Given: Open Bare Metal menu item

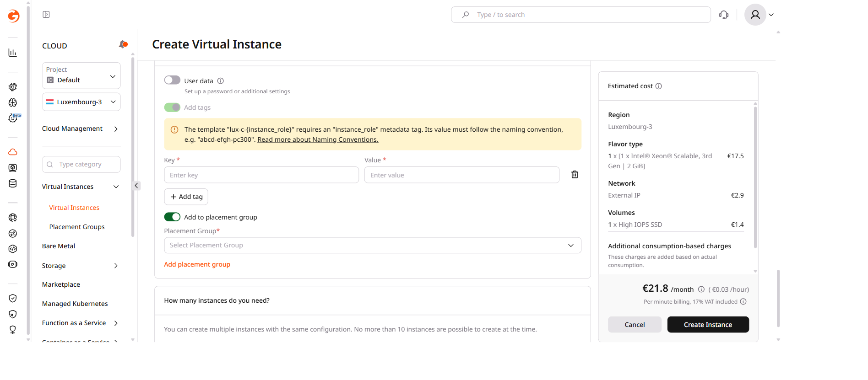Looking at the screenshot, I should (59, 246).
